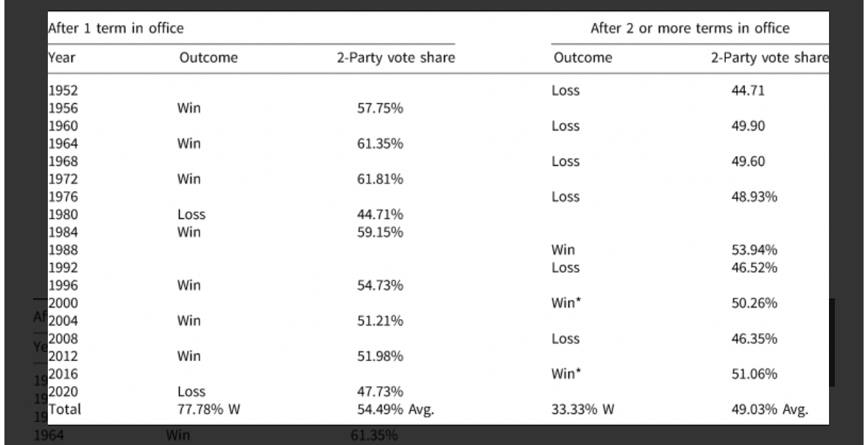The height and width of the screenshot is (445, 868).
Task: Click the "After 1 term in office" header
Action: click(116, 29)
